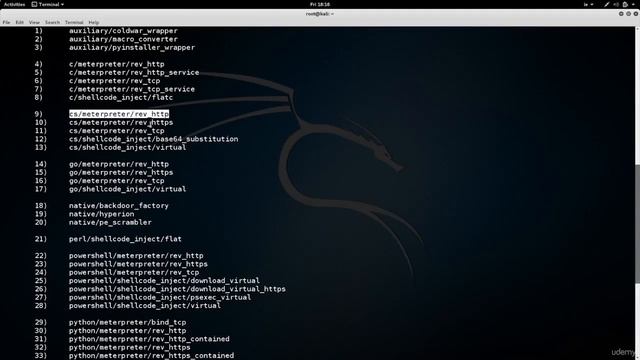Click c/meterpreter/rev_http_service text
The height and width of the screenshot is (360, 640).
134,72
